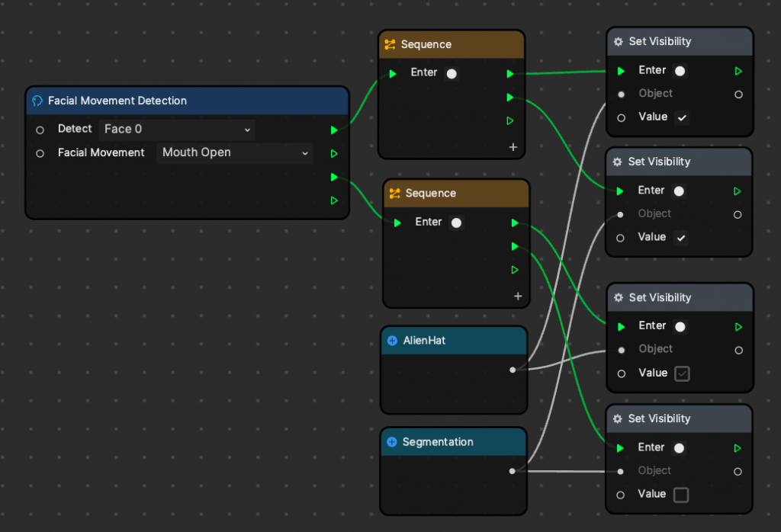
Task: Click the gear icon on second Set Visibility node
Action: [x=617, y=162]
